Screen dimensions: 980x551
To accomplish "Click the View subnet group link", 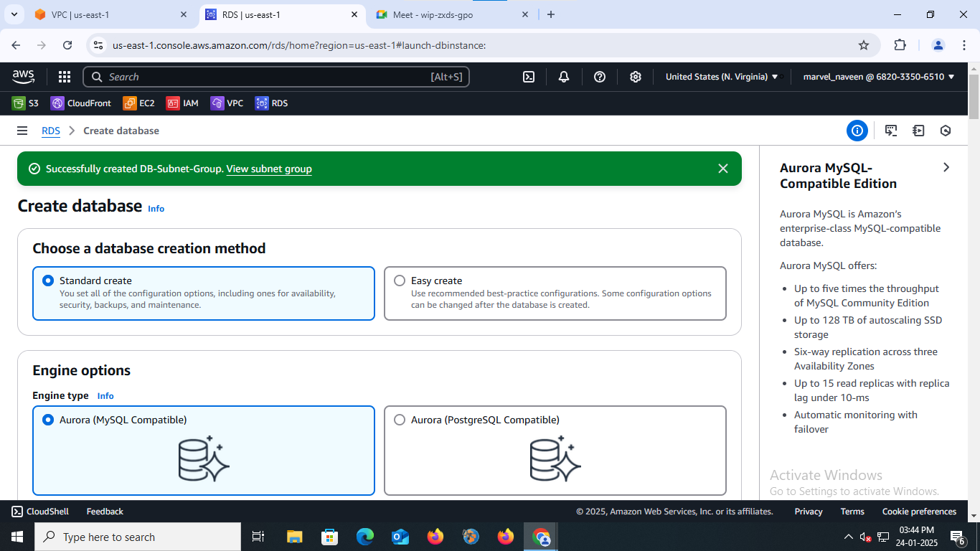I will [x=269, y=169].
